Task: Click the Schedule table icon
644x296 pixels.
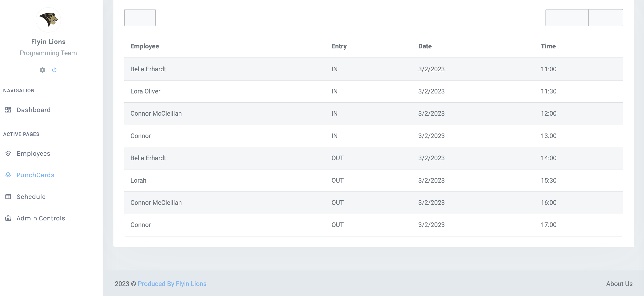Action: [8, 197]
